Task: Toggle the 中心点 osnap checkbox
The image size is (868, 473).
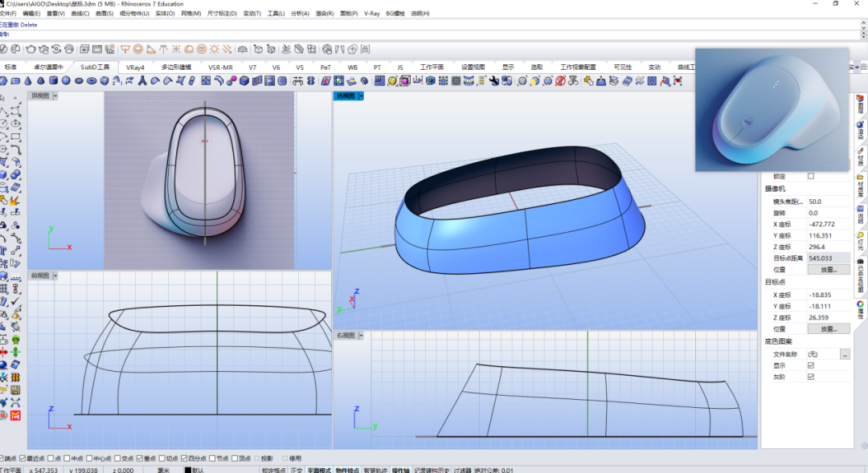Action: click(x=89, y=458)
